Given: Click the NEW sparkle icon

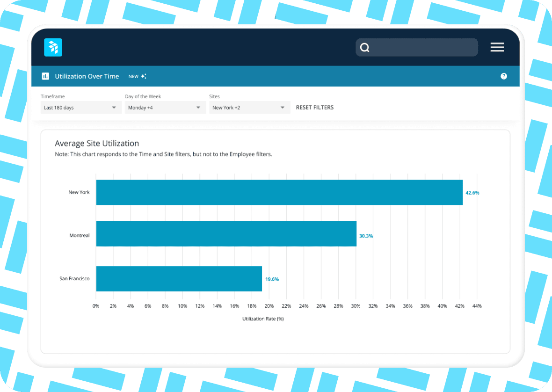Looking at the screenshot, I should tap(143, 76).
